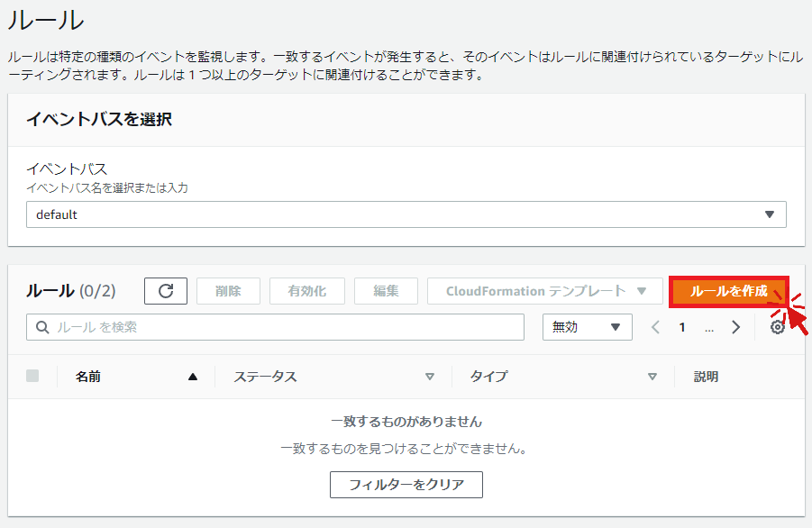
Task: Open the 無効 status filter dropdown
Action: (x=587, y=327)
